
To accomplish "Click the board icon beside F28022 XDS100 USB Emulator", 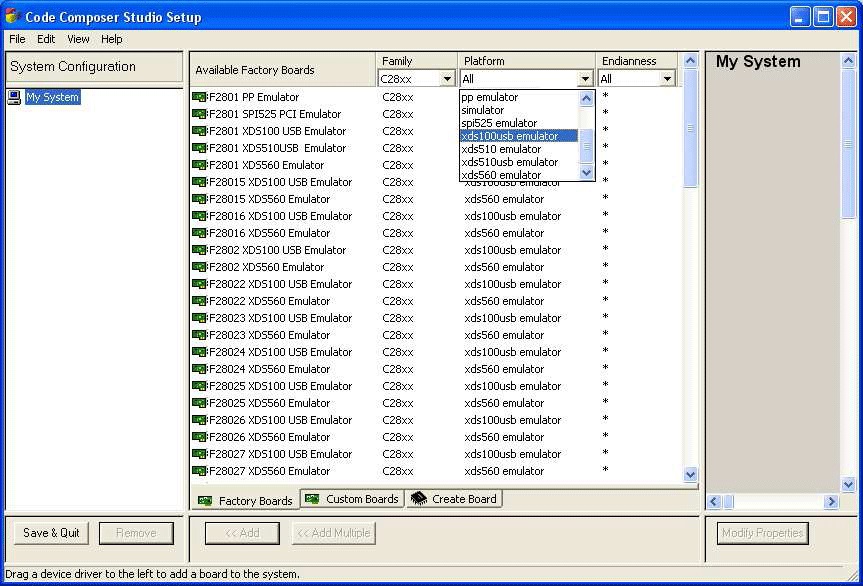I will [x=199, y=284].
